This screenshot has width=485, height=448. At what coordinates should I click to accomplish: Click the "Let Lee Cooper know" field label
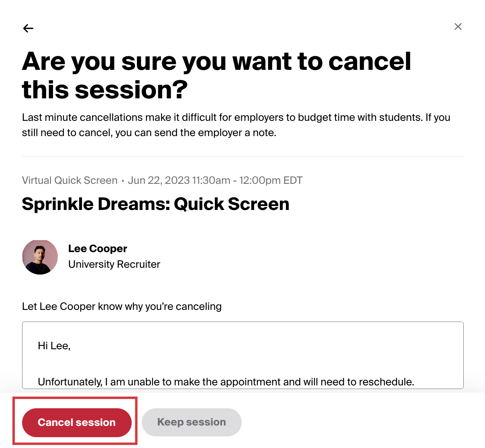(x=122, y=306)
